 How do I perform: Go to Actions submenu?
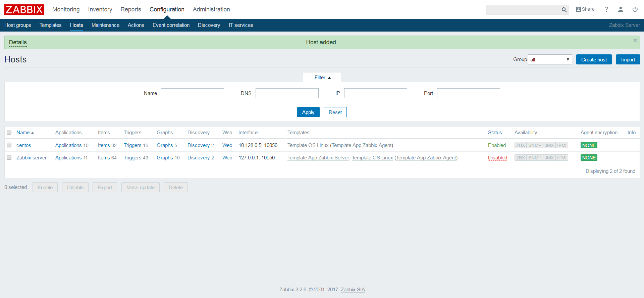pos(136,25)
